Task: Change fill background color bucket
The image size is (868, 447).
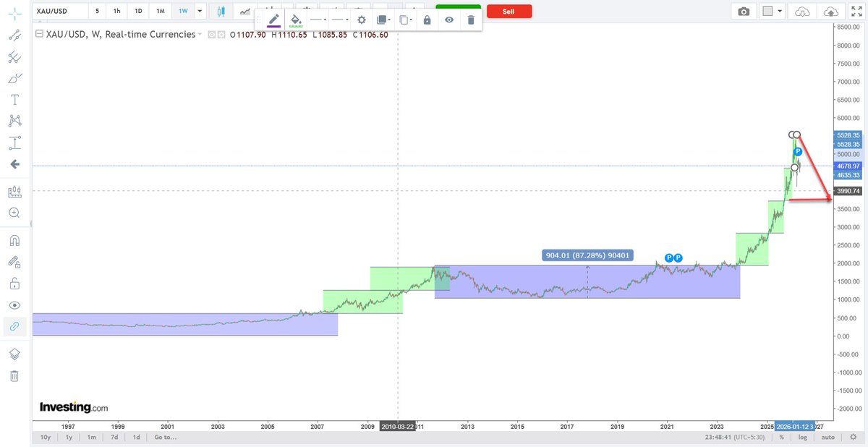Action: click(295, 20)
